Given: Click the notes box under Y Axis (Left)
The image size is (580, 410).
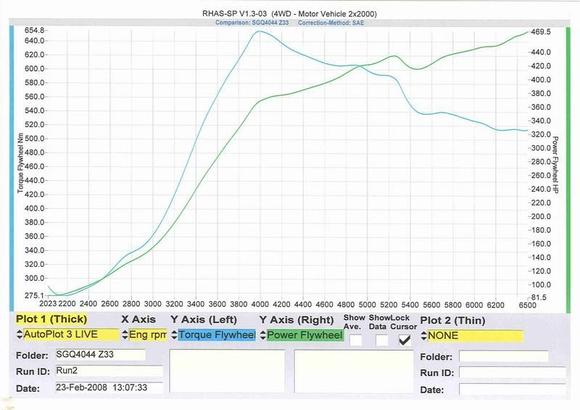Looking at the screenshot, I should [227, 371].
